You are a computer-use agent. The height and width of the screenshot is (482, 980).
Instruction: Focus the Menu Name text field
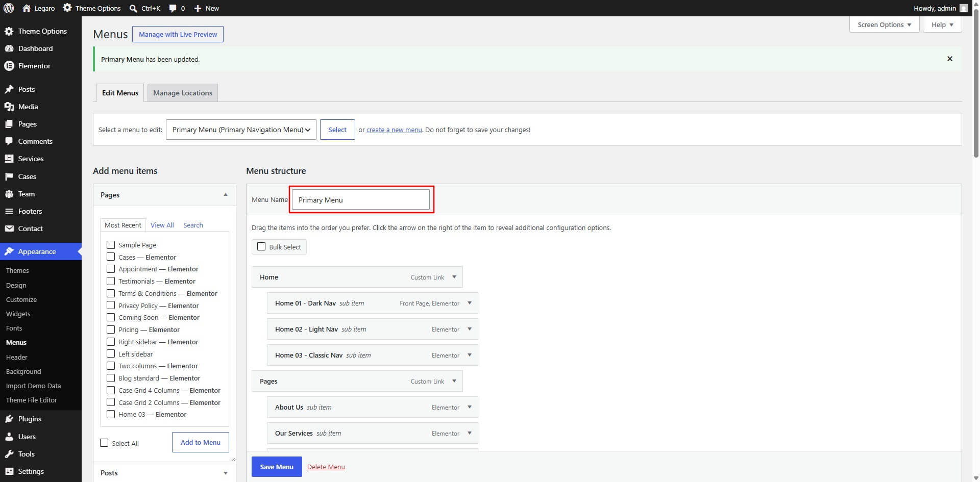[360, 199]
